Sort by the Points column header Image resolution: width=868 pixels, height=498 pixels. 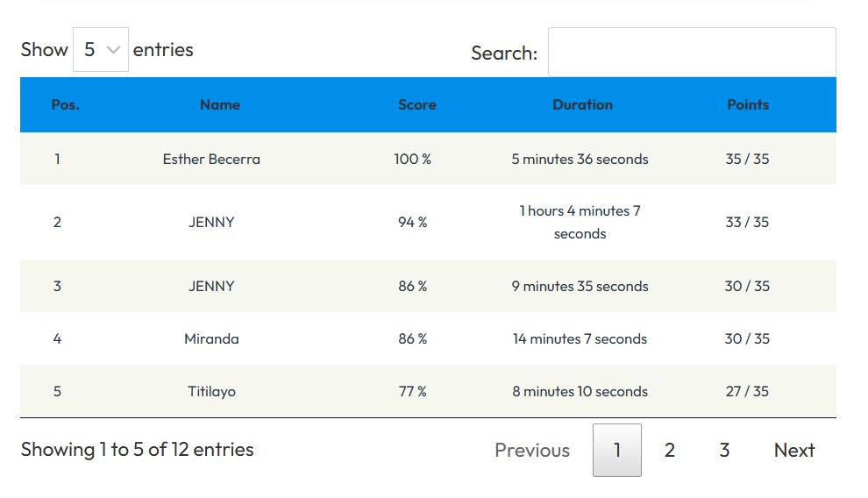tap(747, 104)
